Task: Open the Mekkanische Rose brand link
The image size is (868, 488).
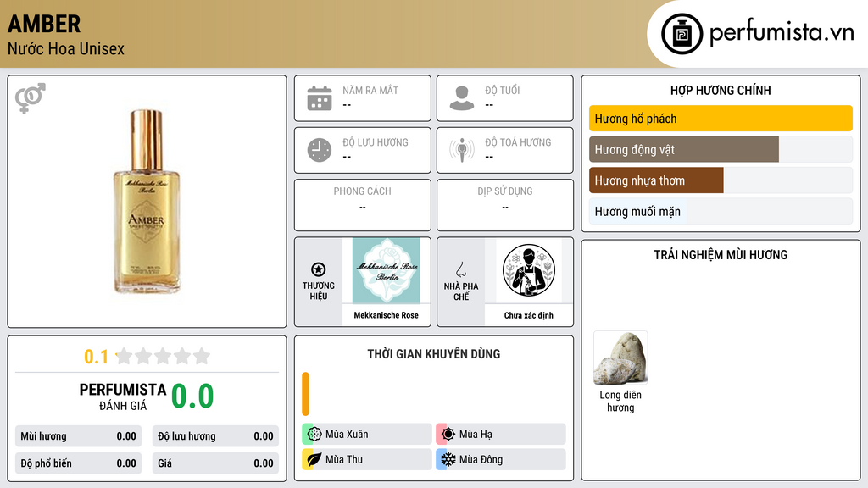Action: (387, 315)
